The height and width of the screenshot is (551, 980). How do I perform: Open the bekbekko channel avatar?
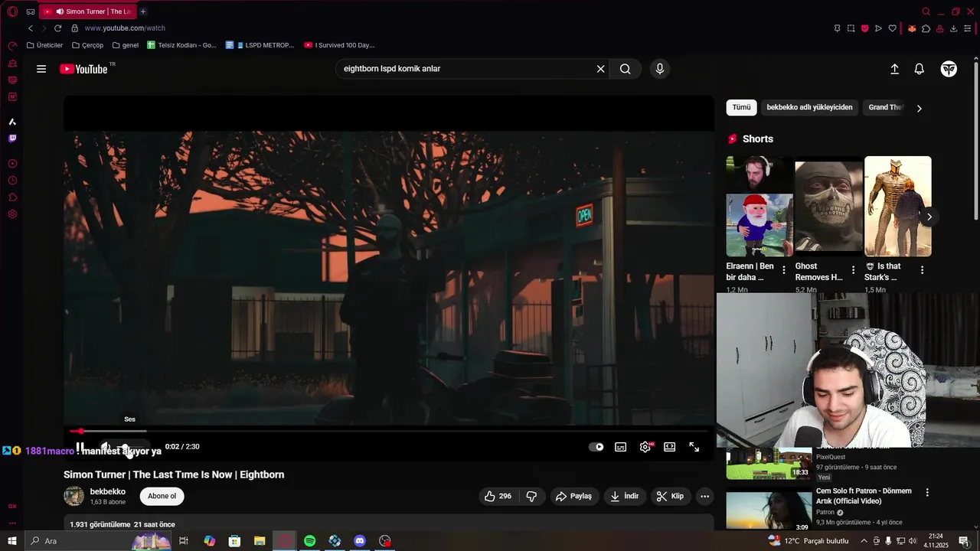pos(73,496)
